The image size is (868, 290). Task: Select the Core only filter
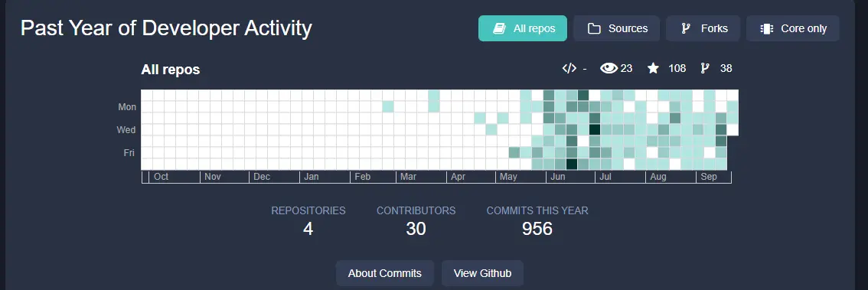coord(793,28)
